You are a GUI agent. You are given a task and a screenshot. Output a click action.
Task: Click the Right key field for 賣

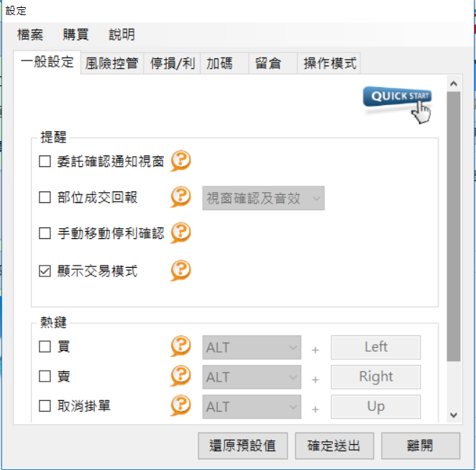(x=376, y=377)
